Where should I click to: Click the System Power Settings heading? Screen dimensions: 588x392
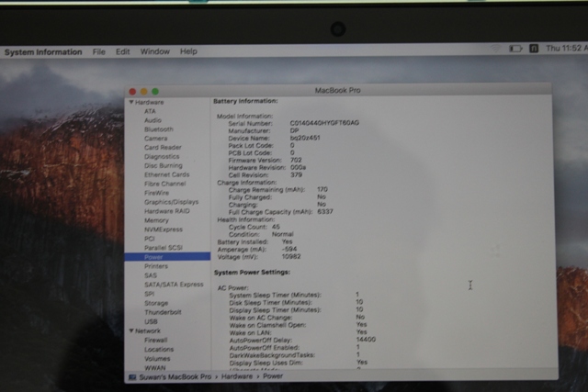252,272
